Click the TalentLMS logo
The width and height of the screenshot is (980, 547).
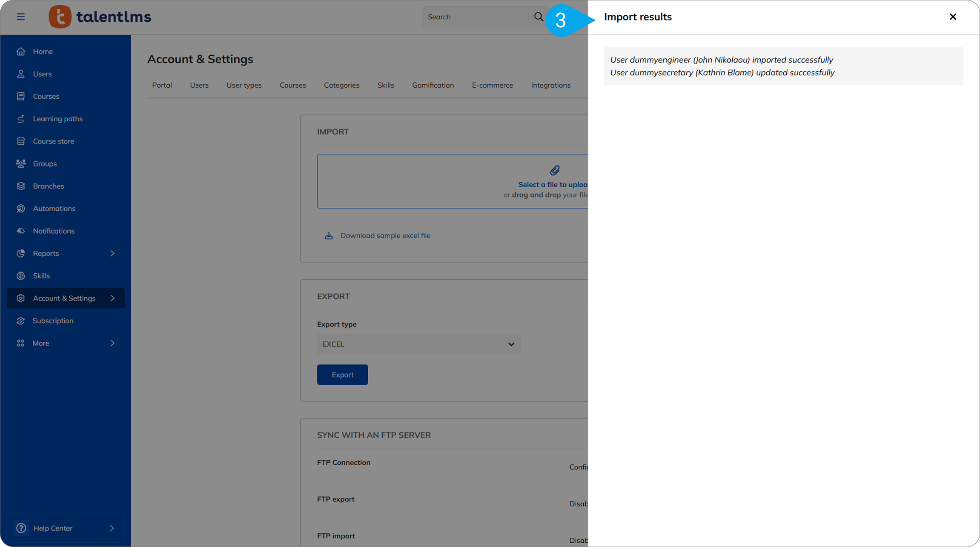(x=100, y=17)
